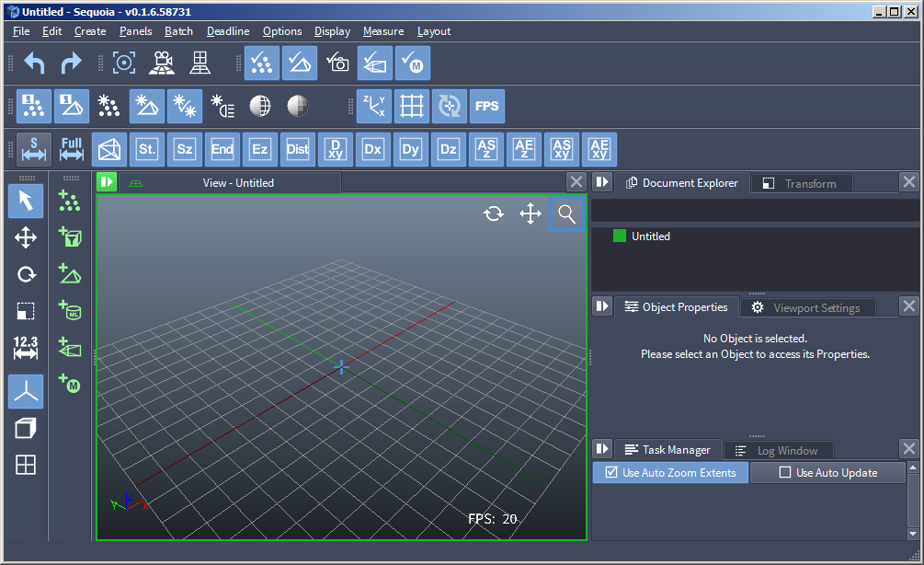The width and height of the screenshot is (924, 565).
Task: Open the Panels menu
Action: click(x=135, y=31)
